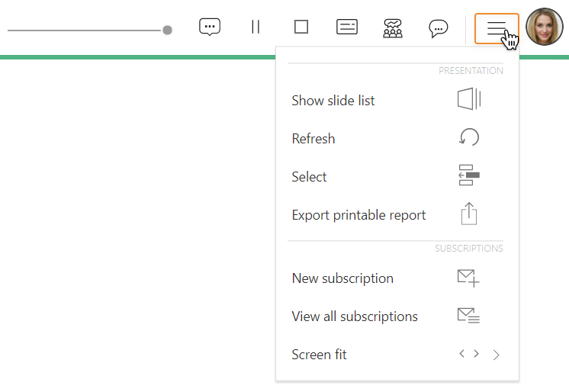Pause the presentation playback
This screenshot has width=569, height=392.
(x=256, y=27)
